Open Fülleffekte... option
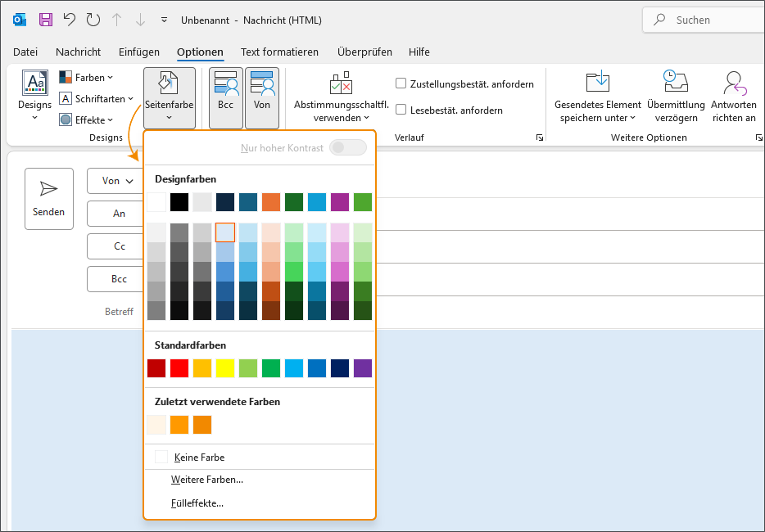 tap(197, 503)
